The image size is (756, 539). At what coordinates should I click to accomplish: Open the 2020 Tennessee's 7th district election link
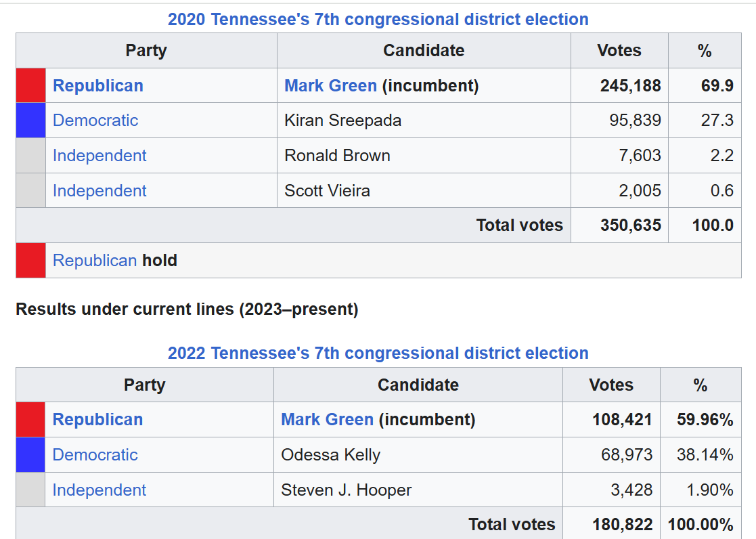tap(378, 20)
